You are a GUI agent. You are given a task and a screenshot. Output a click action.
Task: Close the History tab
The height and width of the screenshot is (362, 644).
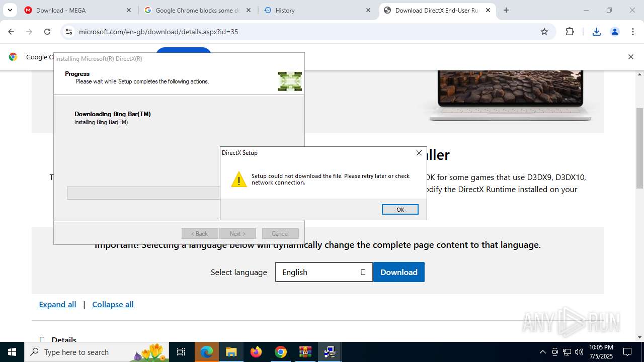[368, 10]
